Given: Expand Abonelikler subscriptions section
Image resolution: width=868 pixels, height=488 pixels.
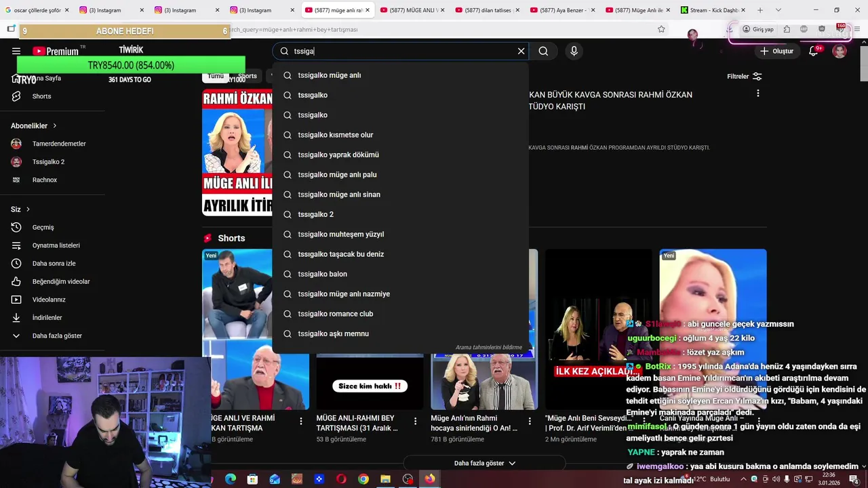Looking at the screenshot, I should click(34, 125).
